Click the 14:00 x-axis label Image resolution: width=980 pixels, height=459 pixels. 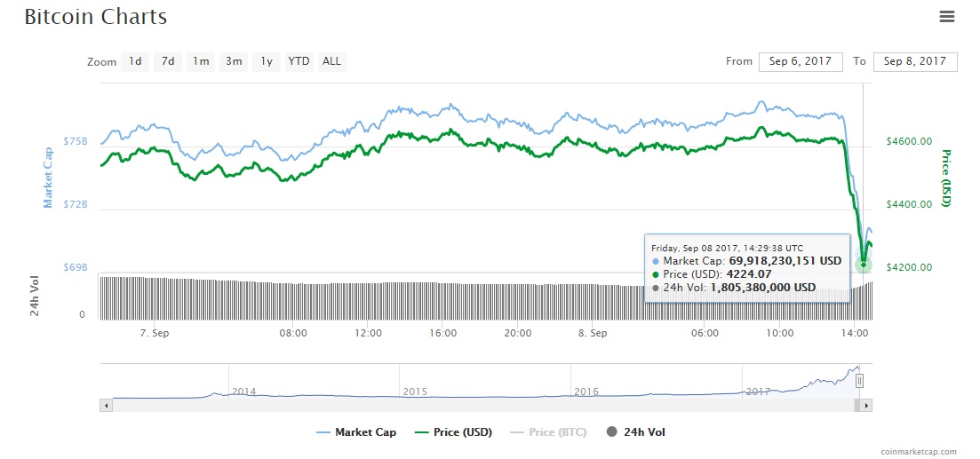click(855, 333)
